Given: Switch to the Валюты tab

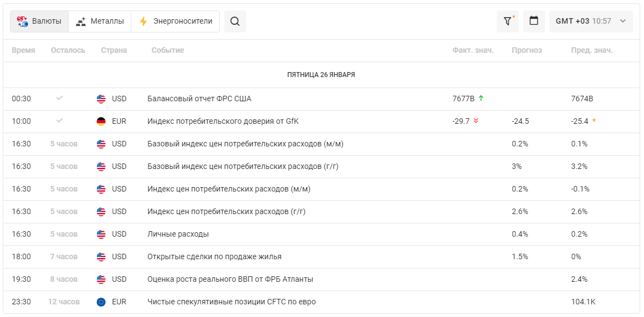Looking at the screenshot, I should 40,21.
